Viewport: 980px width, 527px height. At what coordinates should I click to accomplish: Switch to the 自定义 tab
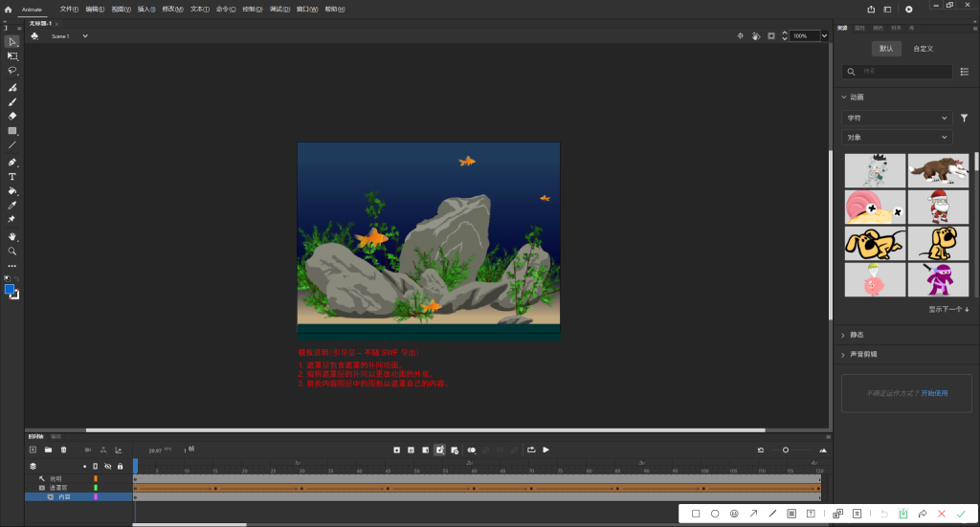pyautogui.click(x=923, y=48)
